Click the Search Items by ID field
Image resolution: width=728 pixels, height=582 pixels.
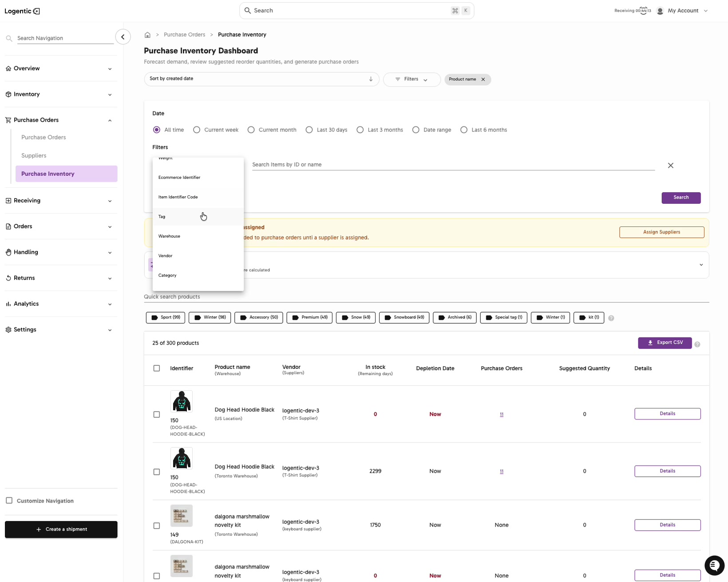click(453, 165)
